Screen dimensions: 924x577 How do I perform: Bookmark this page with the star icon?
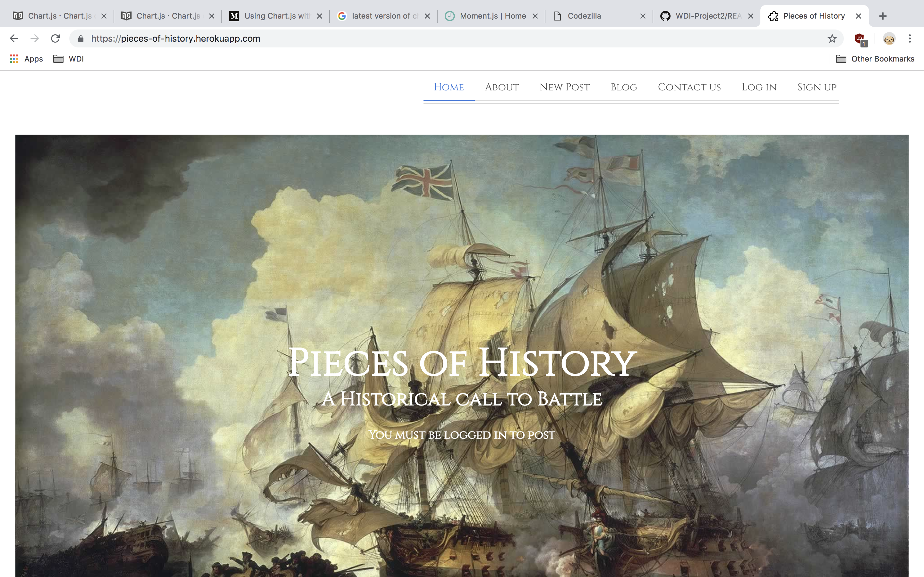[x=832, y=38]
